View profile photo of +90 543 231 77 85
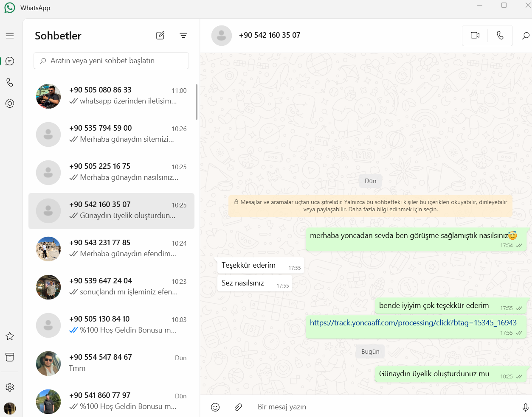Image resolution: width=532 pixels, height=417 pixels. coord(48,249)
